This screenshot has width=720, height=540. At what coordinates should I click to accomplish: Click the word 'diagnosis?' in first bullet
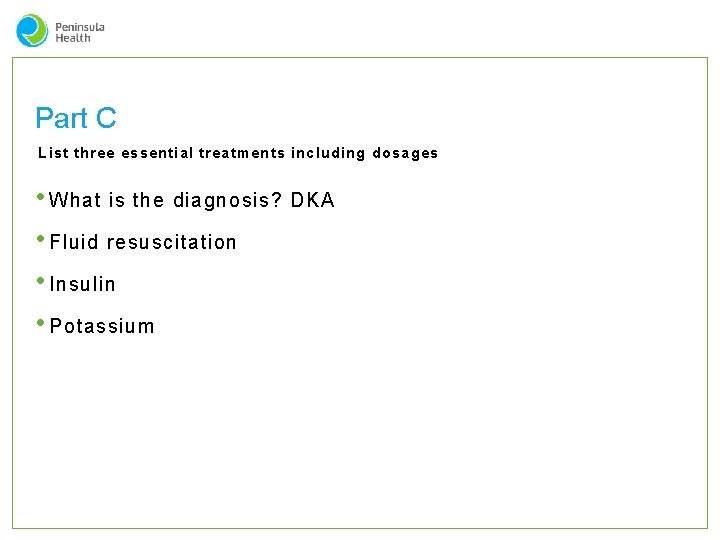pos(227,200)
